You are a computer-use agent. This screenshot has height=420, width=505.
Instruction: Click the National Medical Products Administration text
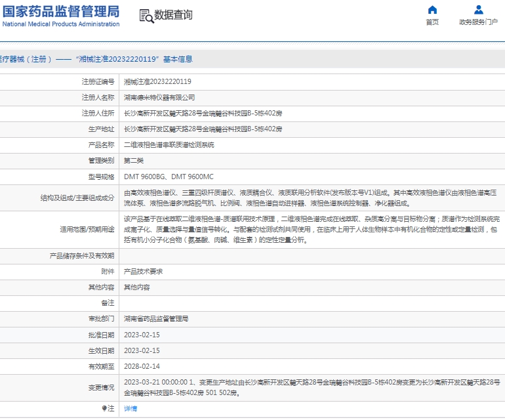[61, 24]
